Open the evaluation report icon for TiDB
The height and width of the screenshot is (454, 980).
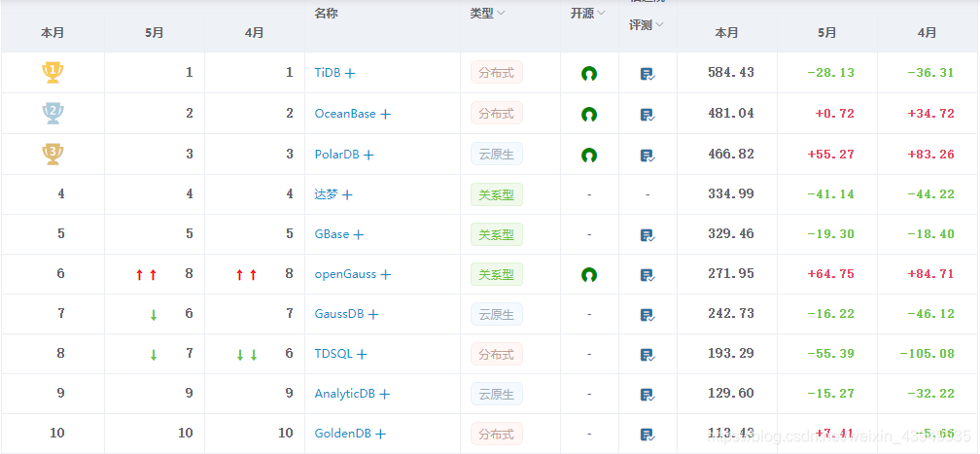pyautogui.click(x=647, y=74)
